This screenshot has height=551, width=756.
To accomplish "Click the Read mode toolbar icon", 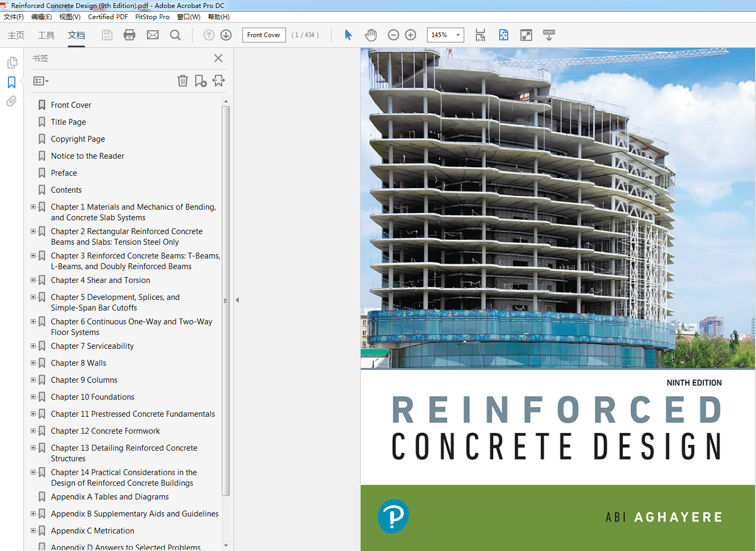I will [549, 35].
